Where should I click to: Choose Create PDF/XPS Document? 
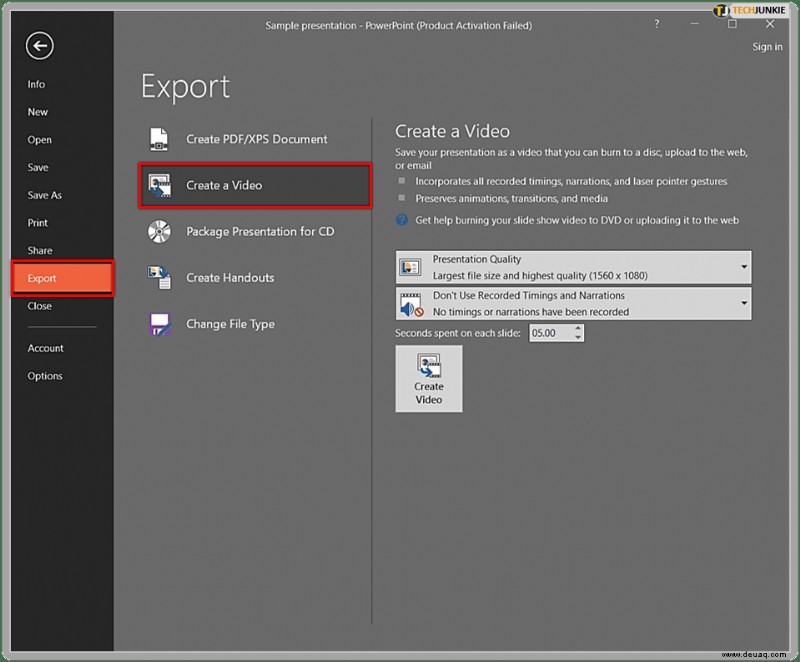point(255,139)
